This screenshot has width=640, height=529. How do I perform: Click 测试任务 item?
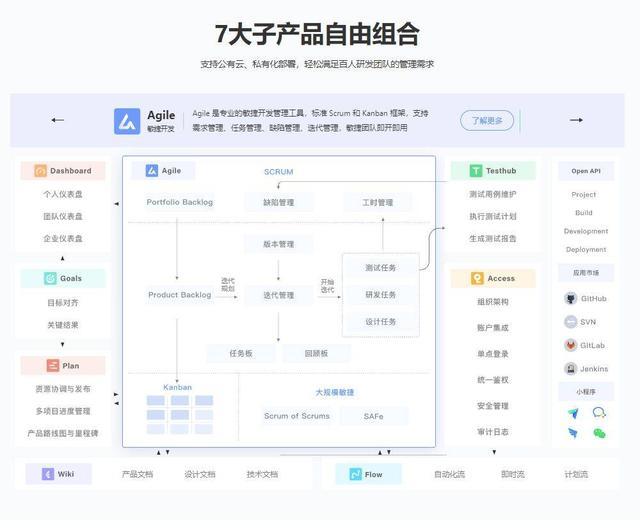click(381, 268)
